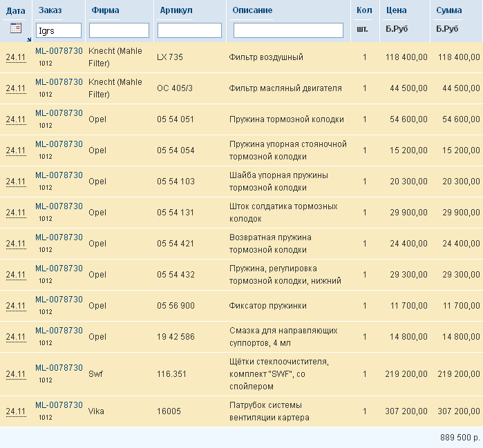Open order ML-0078730 in the LX 735 row
The height and width of the screenshot is (448, 483).
(x=59, y=51)
